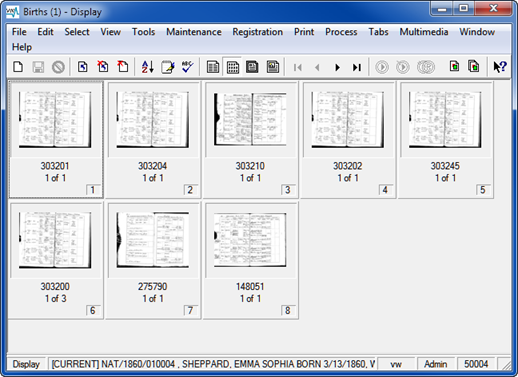Click the document icon with red X
518x377 pixels.
[103, 67]
